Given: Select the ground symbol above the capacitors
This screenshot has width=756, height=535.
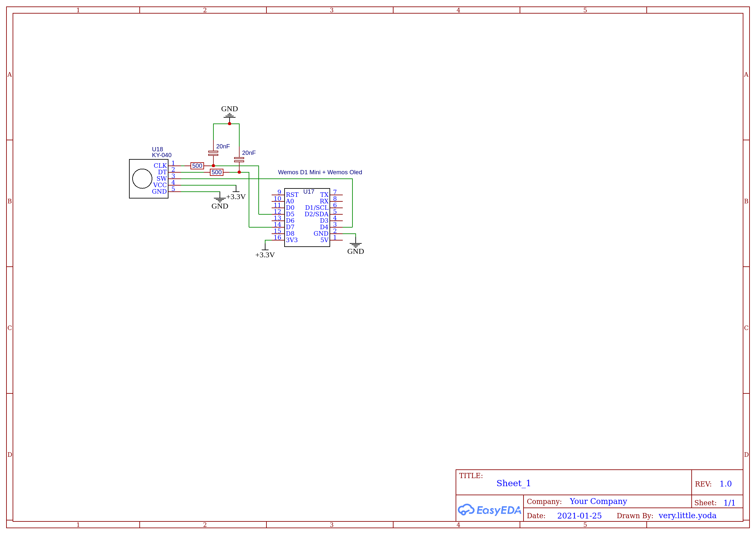Looking at the screenshot, I should pyautogui.click(x=229, y=115).
